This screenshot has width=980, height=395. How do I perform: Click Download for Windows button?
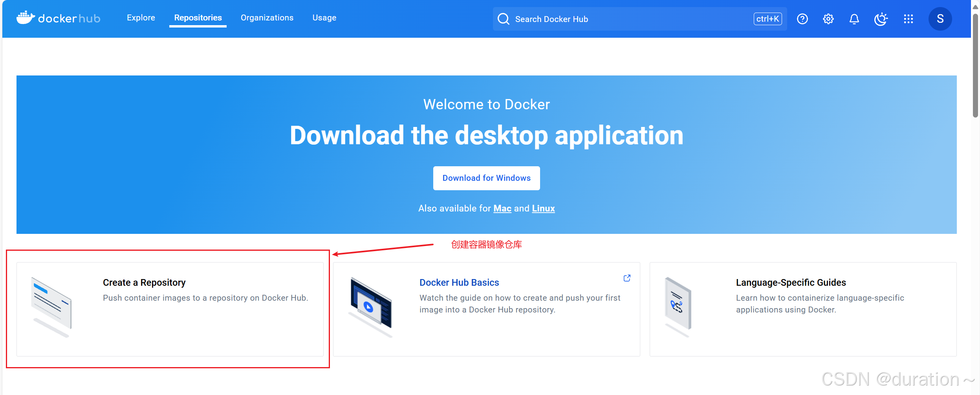point(486,178)
